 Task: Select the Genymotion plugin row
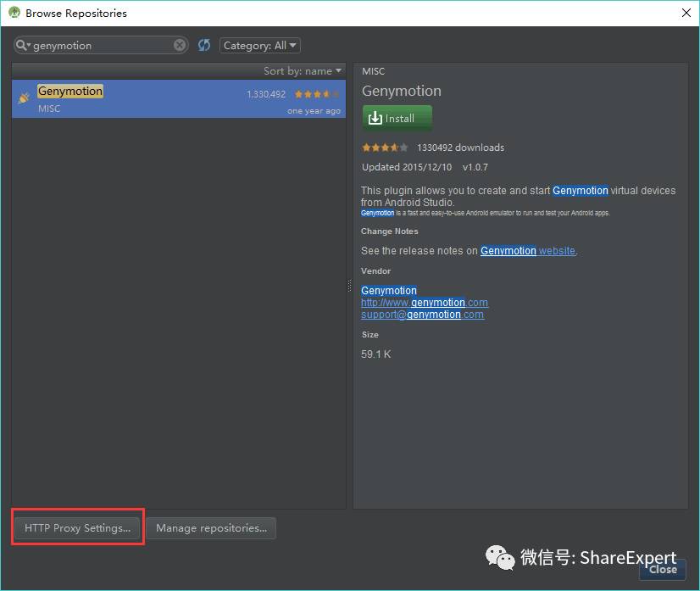pyautogui.click(x=179, y=98)
